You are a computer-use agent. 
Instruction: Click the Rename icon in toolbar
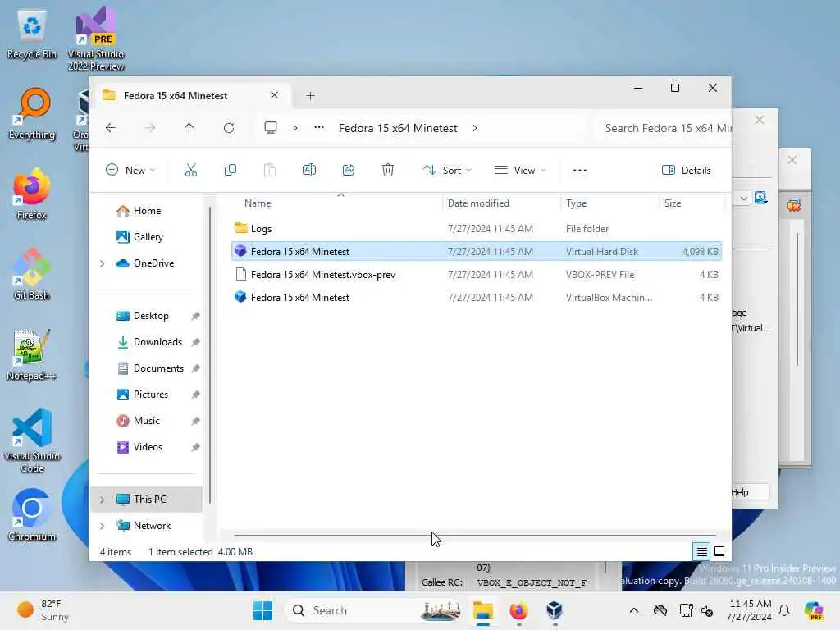click(309, 171)
